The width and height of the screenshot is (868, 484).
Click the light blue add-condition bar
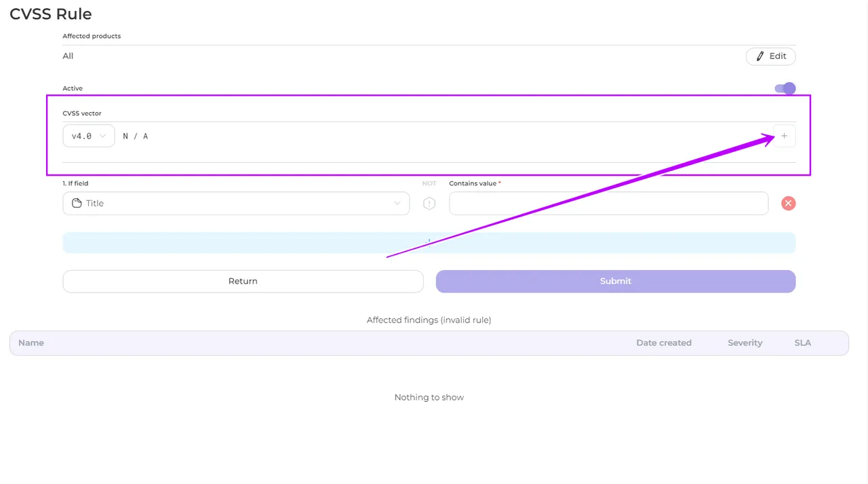pyautogui.click(x=429, y=242)
